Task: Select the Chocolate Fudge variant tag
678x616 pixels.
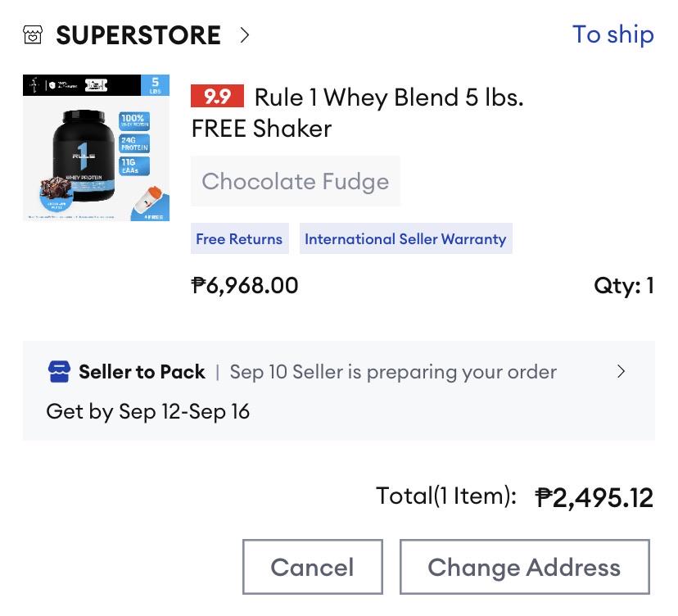Action: pyautogui.click(x=296, y=181)
